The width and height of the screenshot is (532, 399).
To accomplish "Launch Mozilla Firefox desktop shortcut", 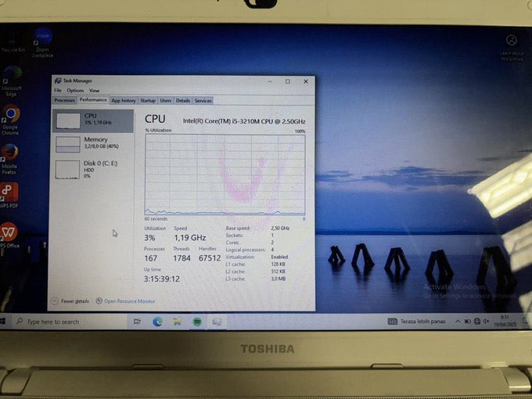I will coord(10,159).
